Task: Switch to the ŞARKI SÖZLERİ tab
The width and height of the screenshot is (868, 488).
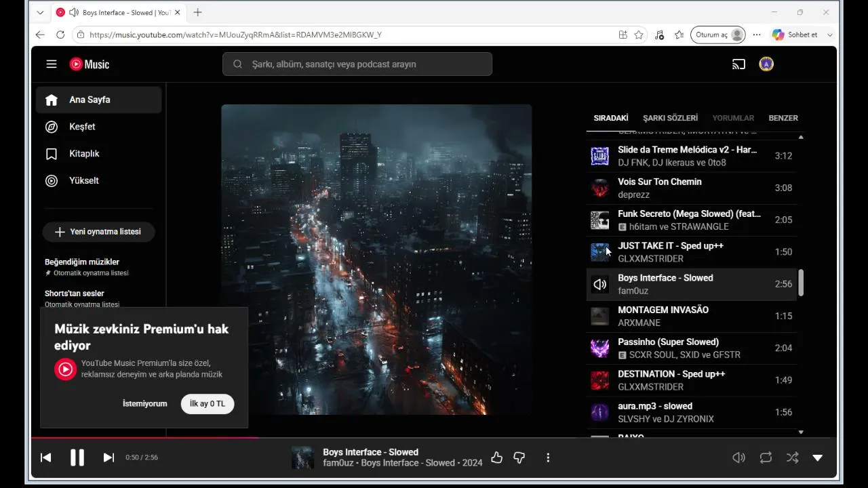Action: point(671,118)
